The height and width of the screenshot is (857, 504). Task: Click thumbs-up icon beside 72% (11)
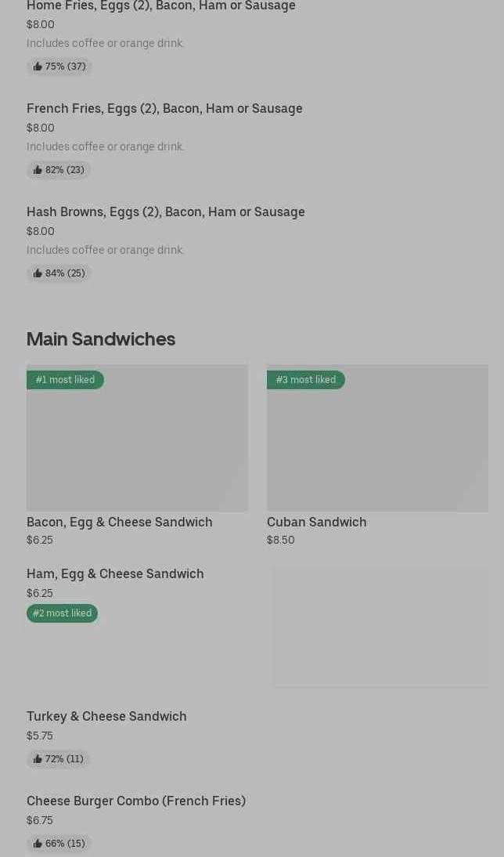point(38,759)
